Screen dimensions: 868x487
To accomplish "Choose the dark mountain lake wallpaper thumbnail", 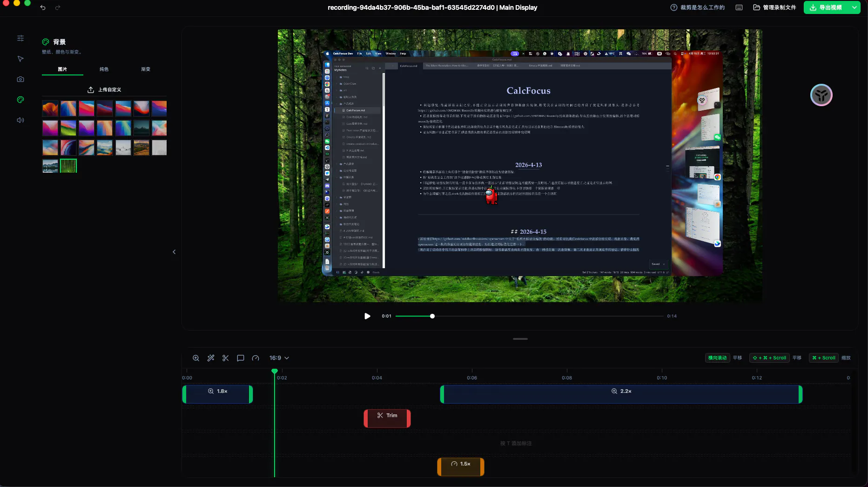I will tap(141, 128).
